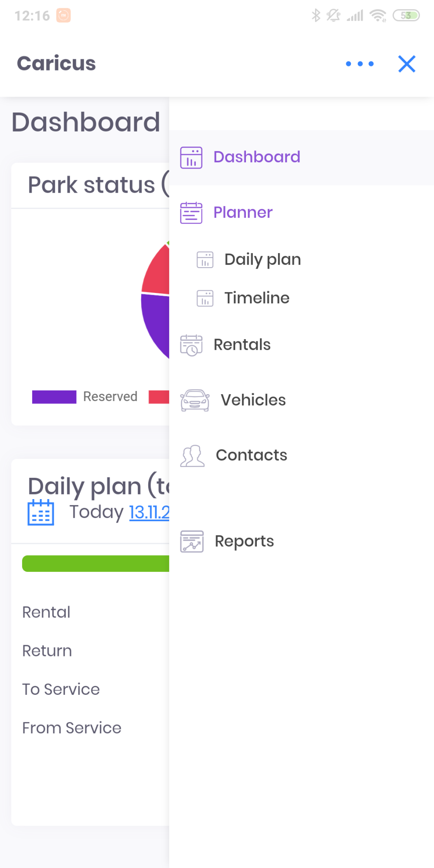Image resolution: width=434 pixels, height=868 pixels.
Task: Select the Contacts people icon
Action: pyautogui.click(x=192, y=456)
